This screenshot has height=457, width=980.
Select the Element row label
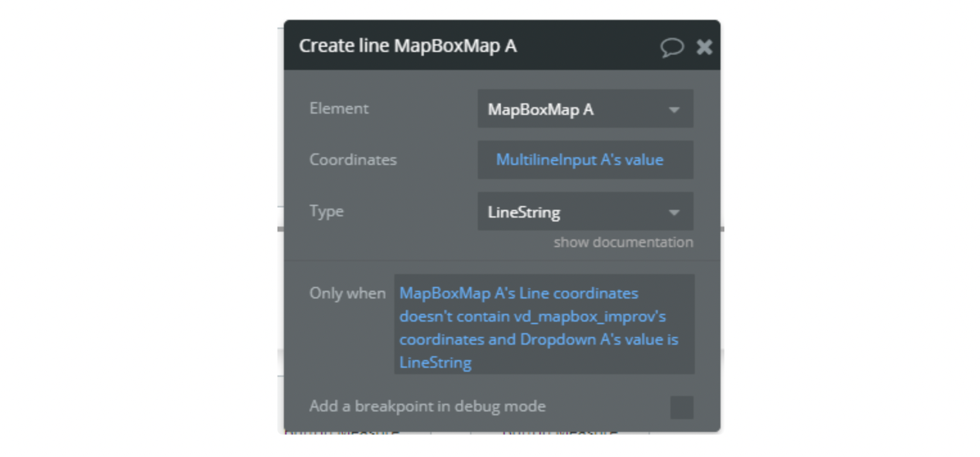[x=340, y=108]
